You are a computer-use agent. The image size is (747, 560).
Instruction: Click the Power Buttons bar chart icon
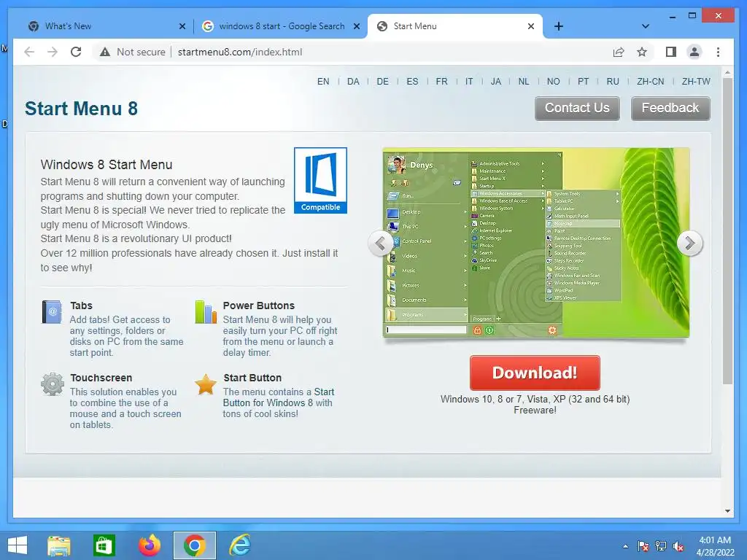pyautogui.click(x=206, y=312)
